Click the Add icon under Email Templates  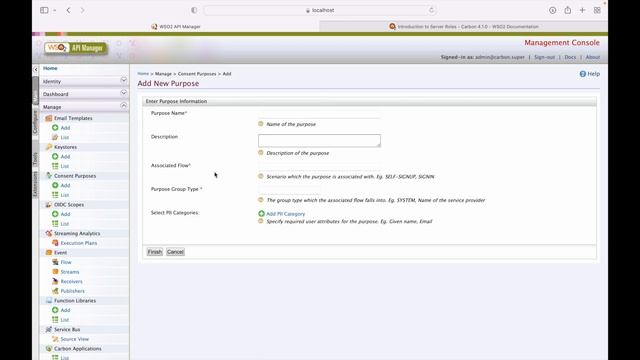coord(55,128)
